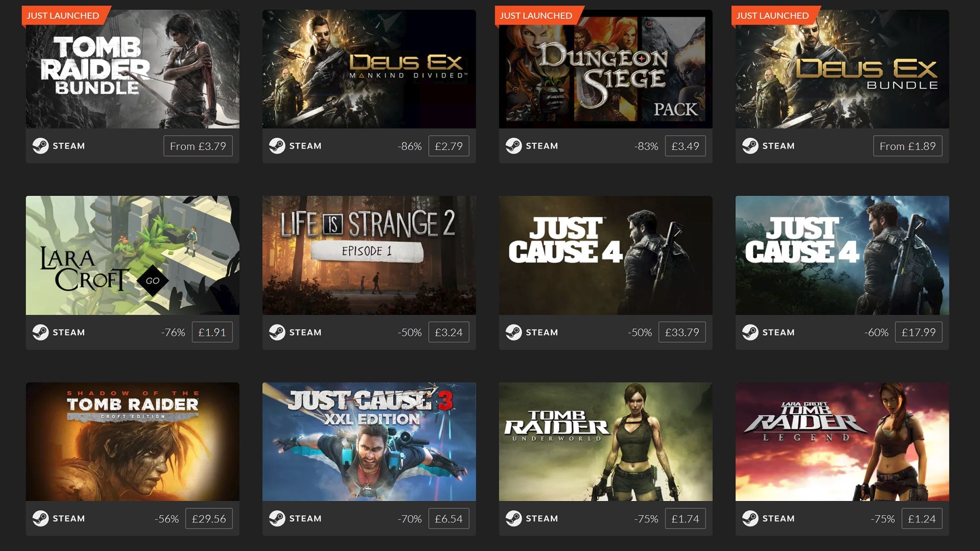This screenshot has width=980, height=551.
Task: Click the Steam icon under Deus Ex Bundle
Action: point(750,146)
